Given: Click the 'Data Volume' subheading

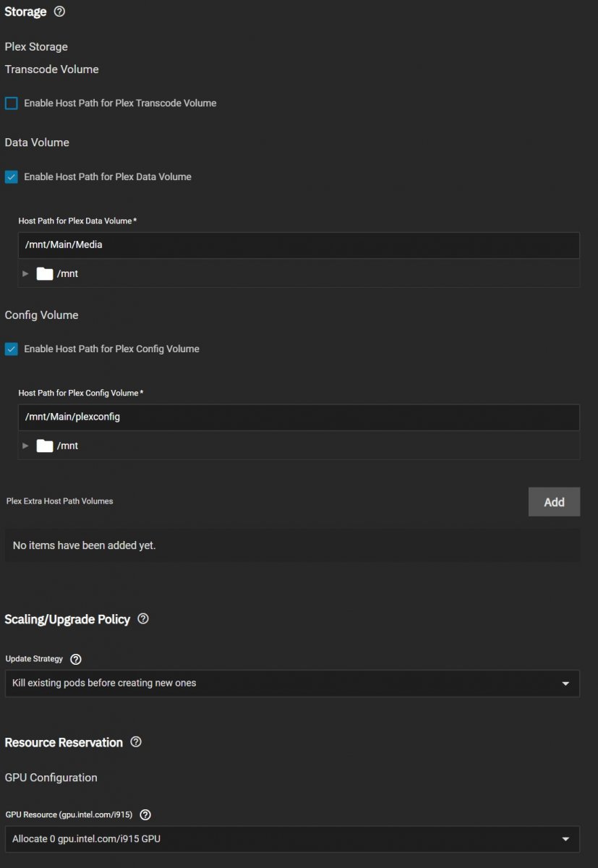Looking at the screenshot, I should pos(37,142).
